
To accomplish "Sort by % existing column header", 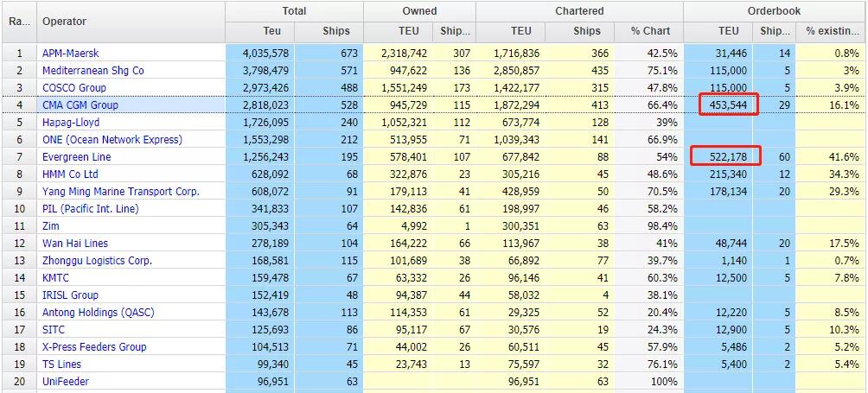I will (x=832, y=31).
